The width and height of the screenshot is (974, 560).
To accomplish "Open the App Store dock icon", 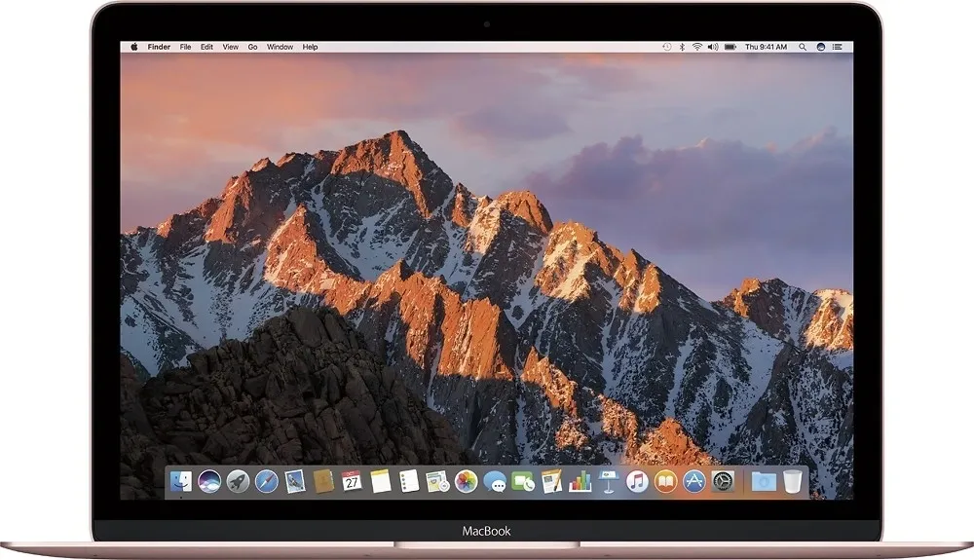I will coord(693,481).
